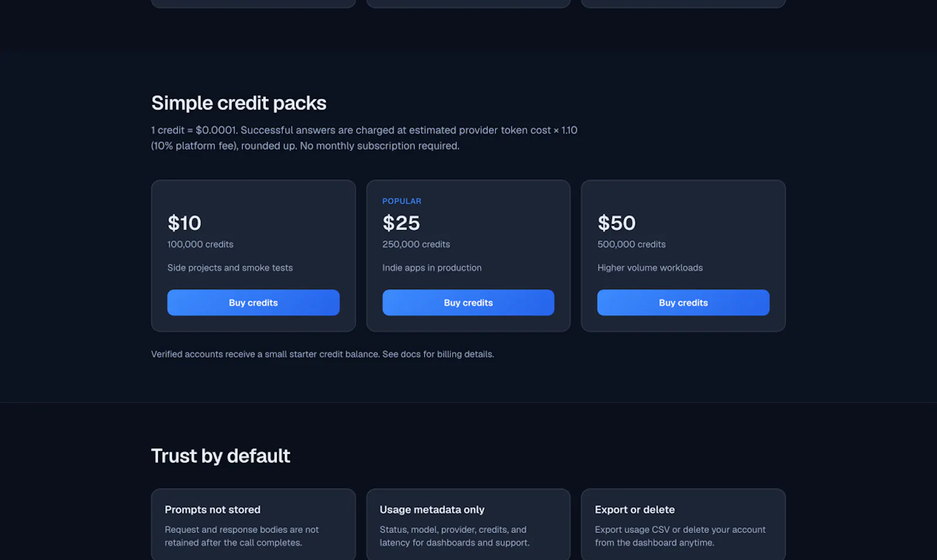937x560 pixels.
Task: Select the POPULAR badge label
Action: [x=402, y=201]
